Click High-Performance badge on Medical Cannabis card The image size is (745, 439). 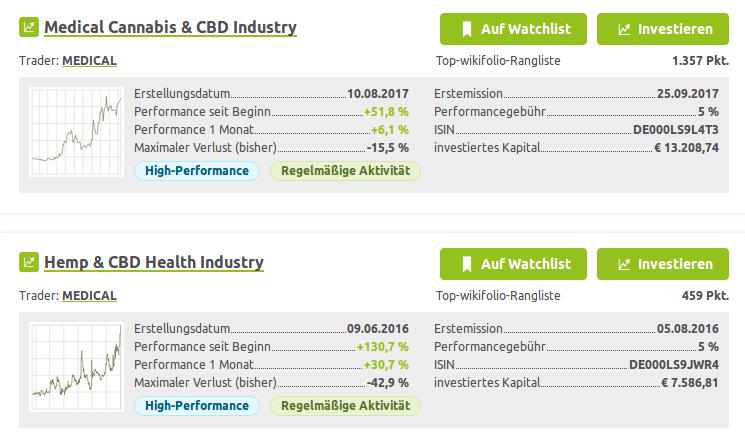click(196, 171)
